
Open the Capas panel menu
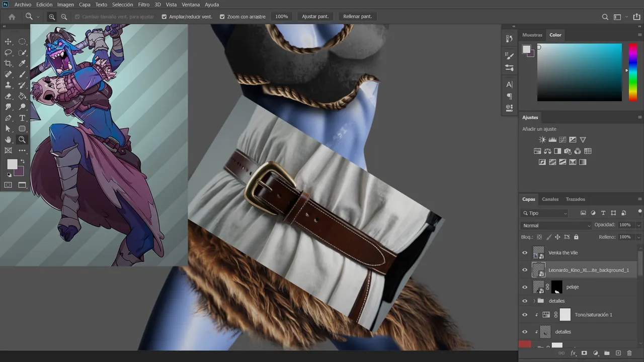[640, 199]
